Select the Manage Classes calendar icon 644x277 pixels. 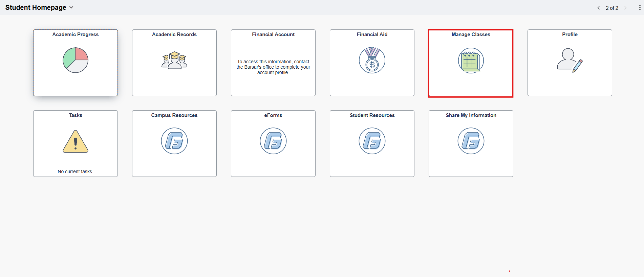coord(471,61)
